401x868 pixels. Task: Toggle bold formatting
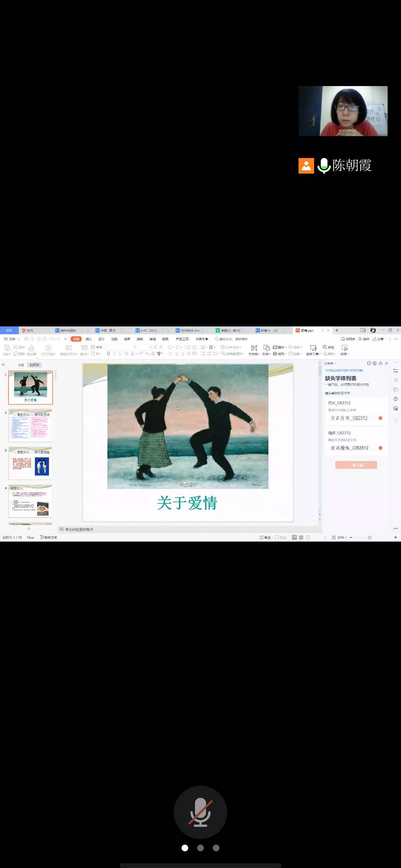[x=108, y=354]
